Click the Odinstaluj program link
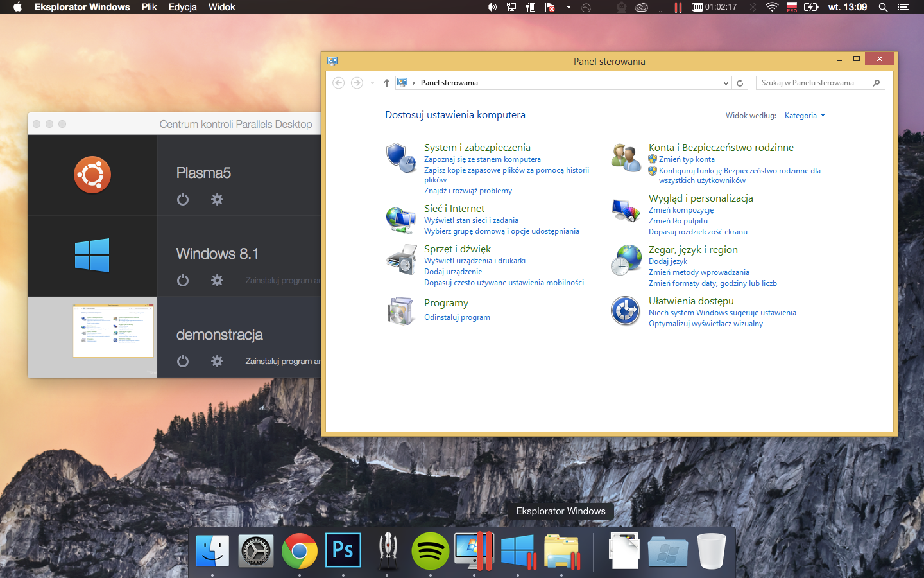Screen dimensions: 924x578 click(457, 317)
